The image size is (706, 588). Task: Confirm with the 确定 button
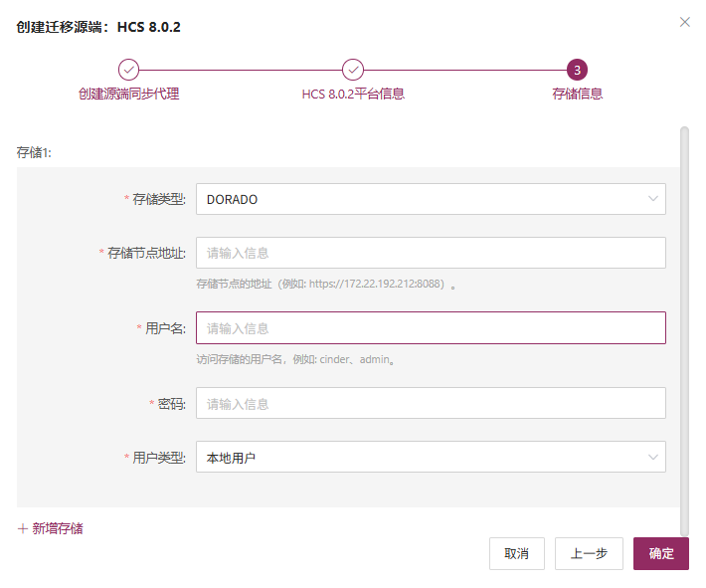tap(661, 553)
